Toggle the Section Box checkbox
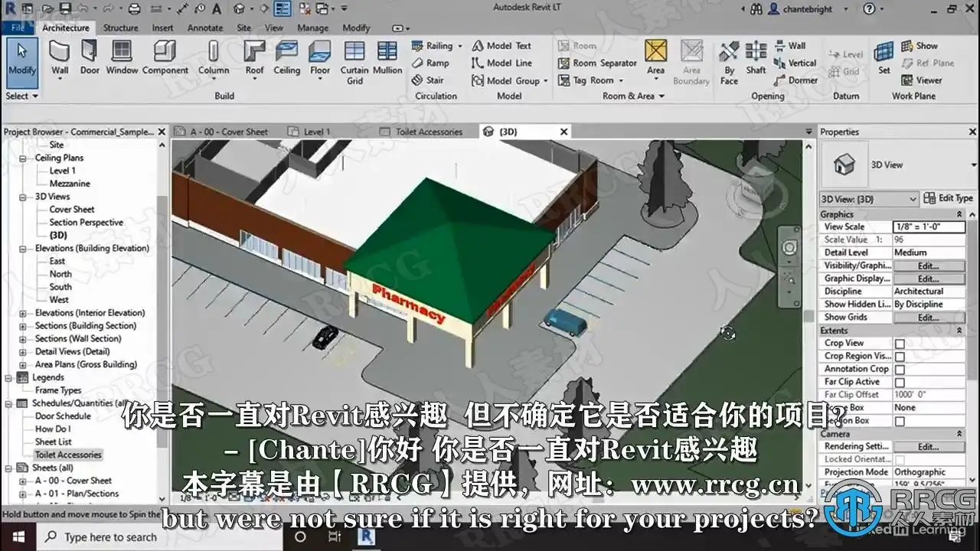Viewport: 980px width, 551px height. click(x=900, y=422)
